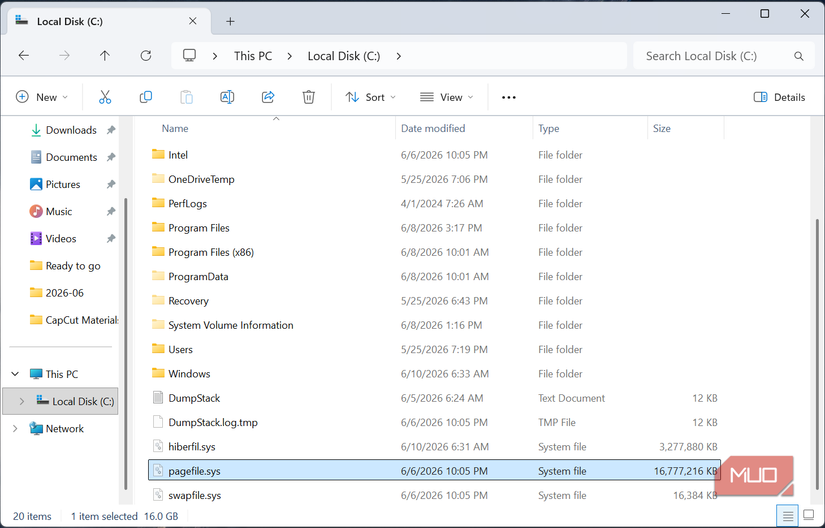The height and width of the screenshot is (528, 825).
Task: Open the View dropdown
Action: [447, 97]
